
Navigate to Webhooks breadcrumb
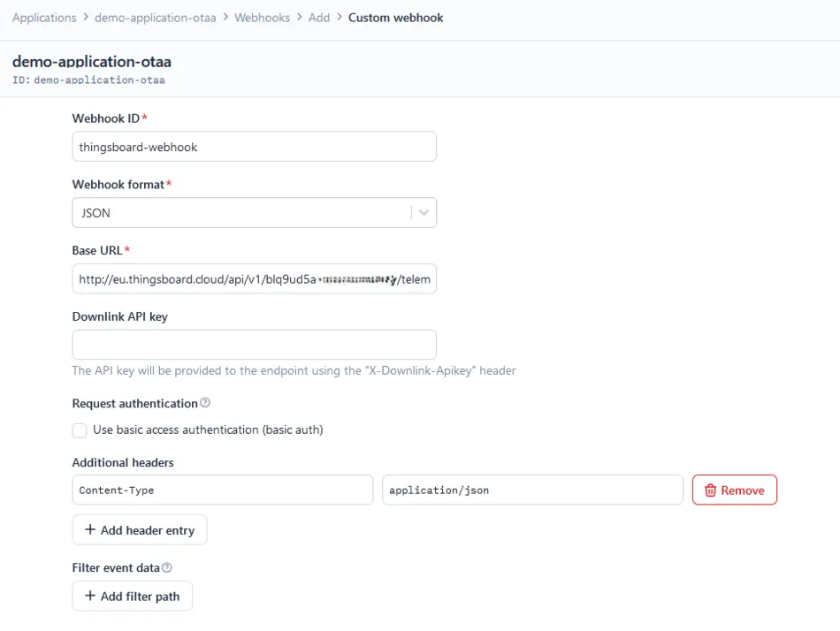[262, 18]
